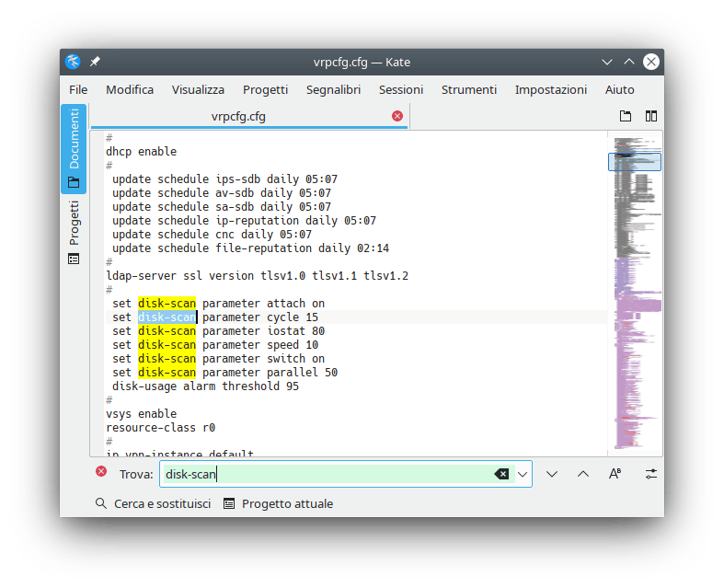Image resolution: width=724 pixels, height=588 pixels.
Task: Open the Segnalibri menu
Action: [x=333, y=89]
